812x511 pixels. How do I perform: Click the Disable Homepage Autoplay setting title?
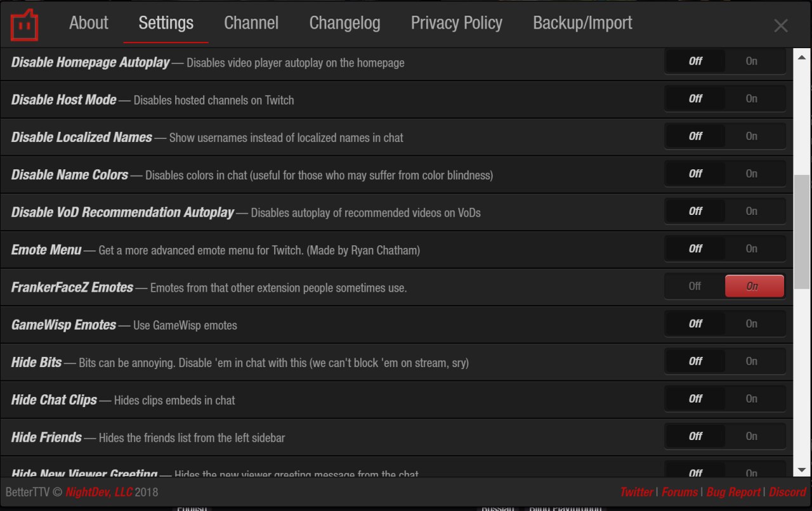click(x=91, y=62)
